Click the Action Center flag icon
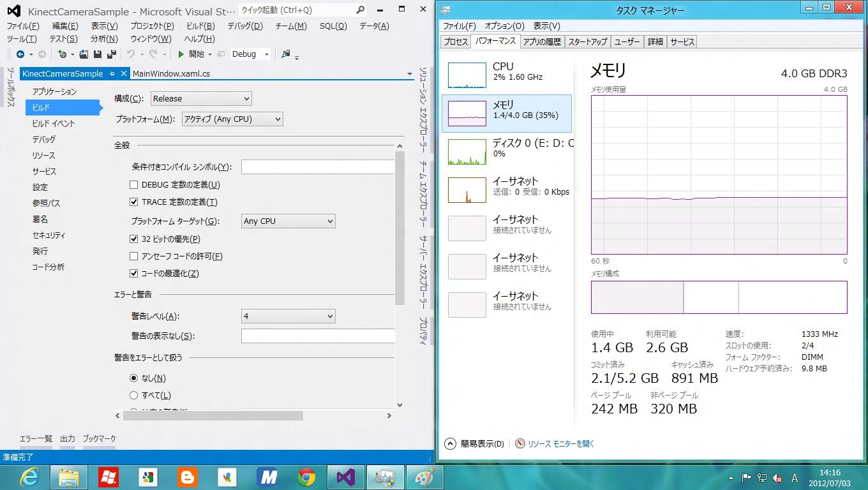Image resolution: width=868 pixels, height=490 pixels. click(x=745, y=477)
